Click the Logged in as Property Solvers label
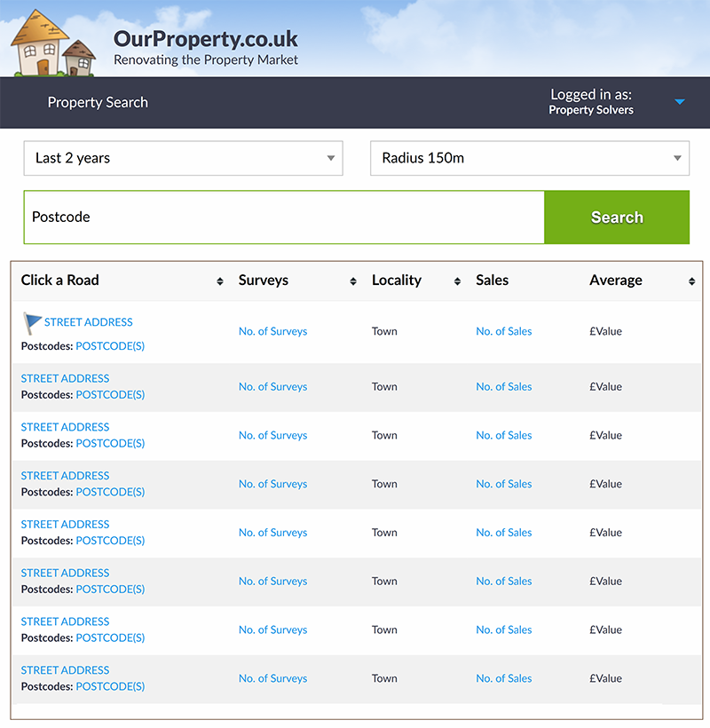 [591, 102]
